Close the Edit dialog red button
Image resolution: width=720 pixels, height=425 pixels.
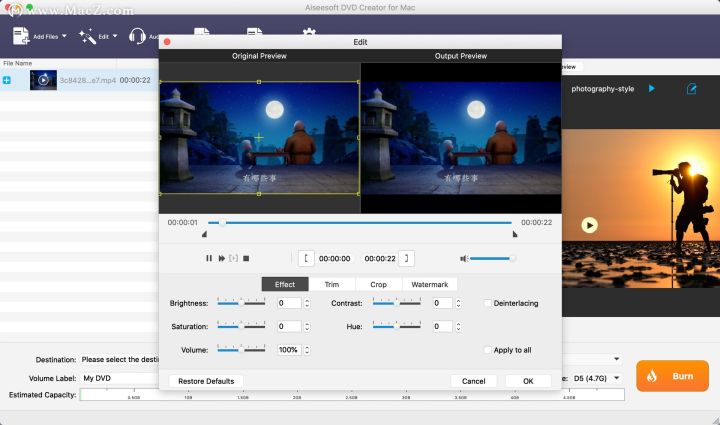(167, 42)
